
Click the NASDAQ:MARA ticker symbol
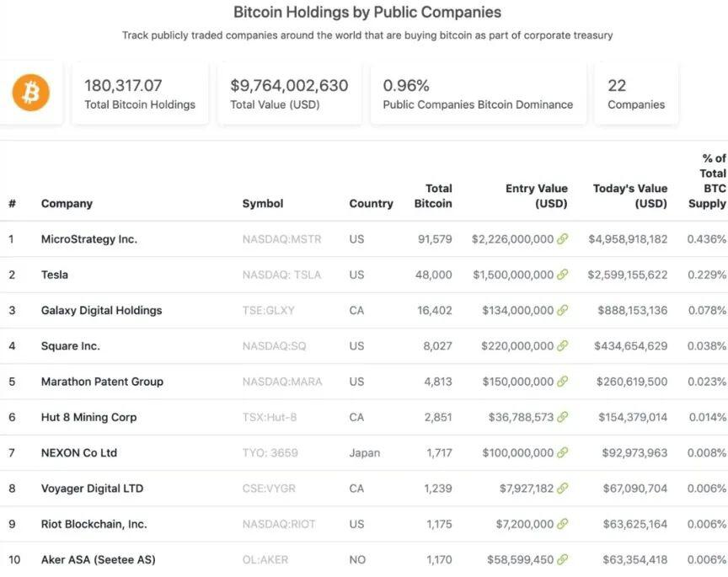pyautogui.click(x=282, y=382)
